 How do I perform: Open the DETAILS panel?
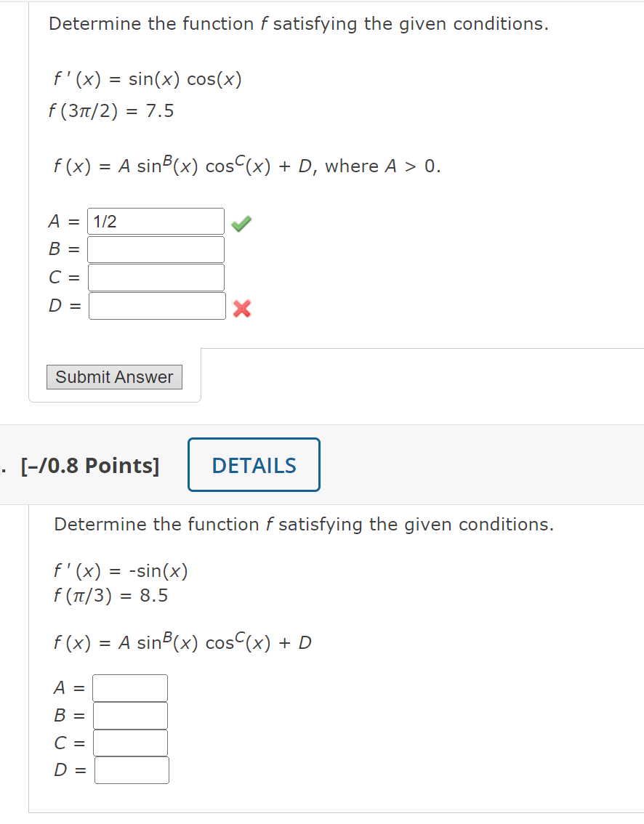click(x=253, y=464)
